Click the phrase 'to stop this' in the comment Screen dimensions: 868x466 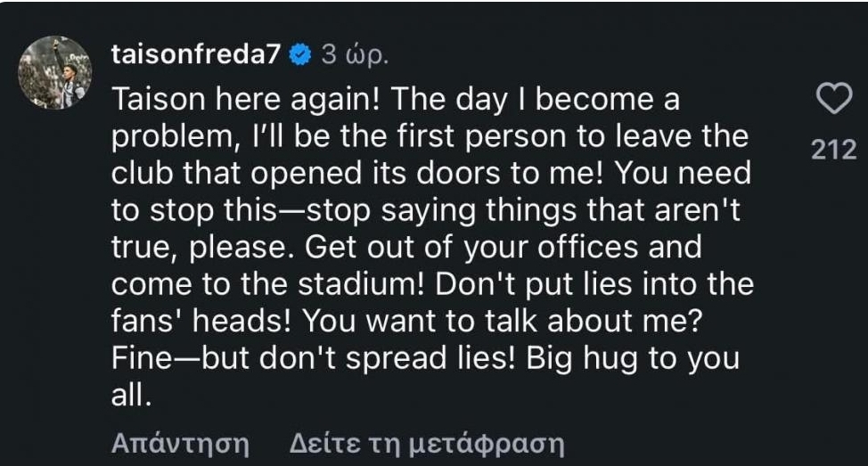(x=194, y=210)
